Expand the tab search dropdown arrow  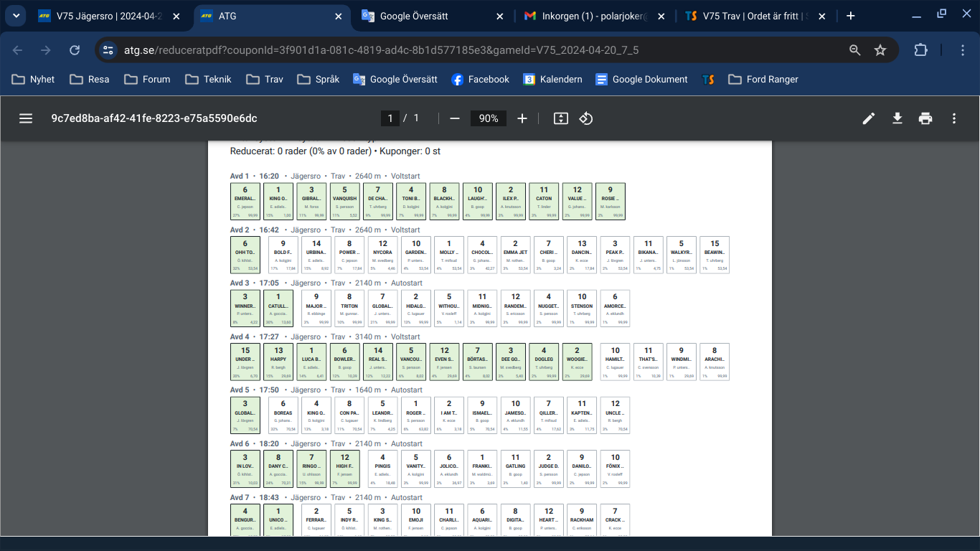16,16
